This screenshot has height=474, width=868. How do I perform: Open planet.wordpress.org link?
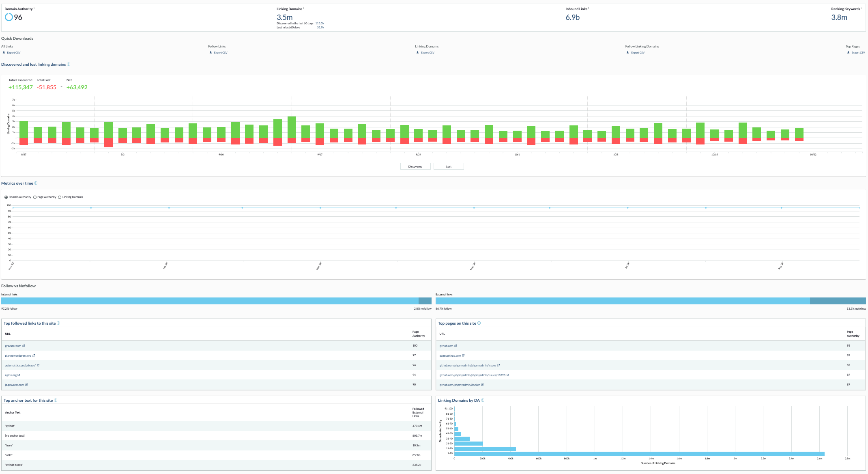point(18,355)
